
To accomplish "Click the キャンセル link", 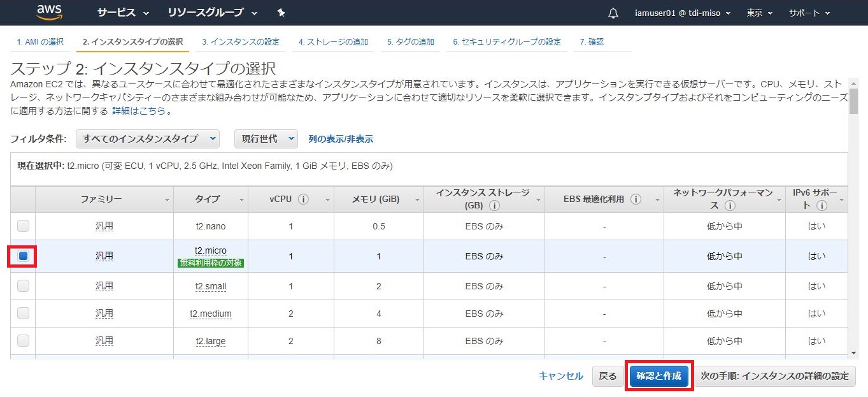I will pos(560,376).
